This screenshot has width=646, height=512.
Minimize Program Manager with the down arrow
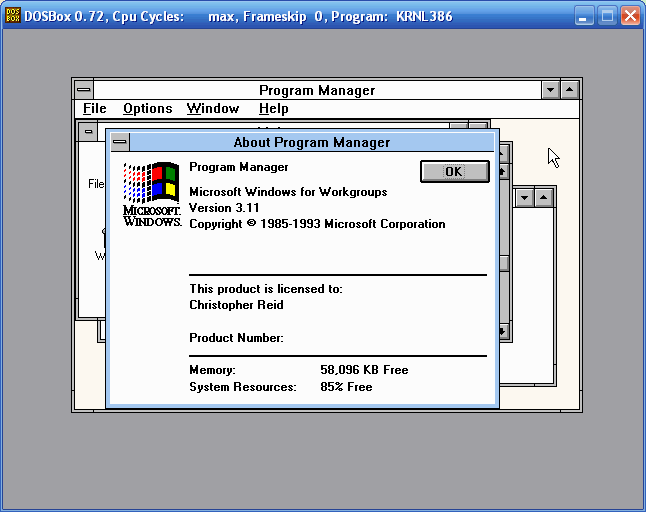click(x=550, y=90)
